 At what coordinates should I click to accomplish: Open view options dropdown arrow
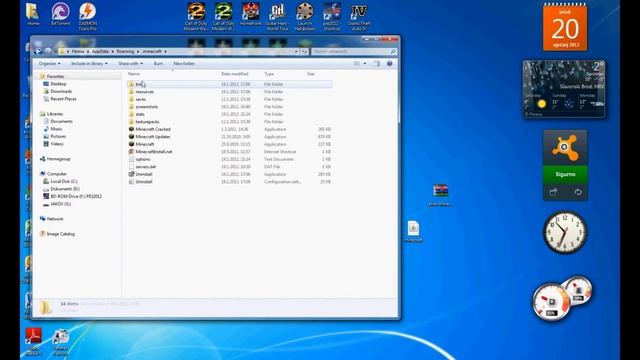click(x=364, y=64)
